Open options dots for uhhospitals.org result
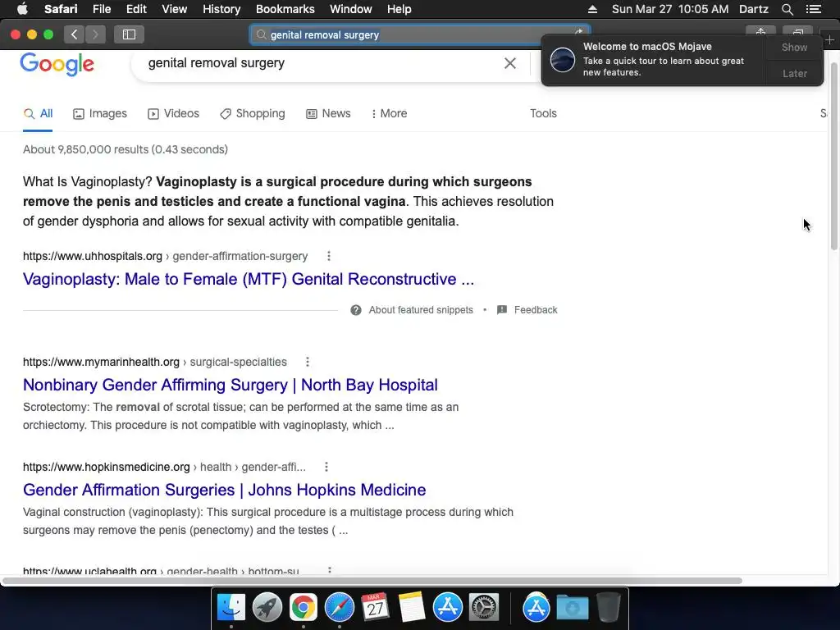Screen dimensions: 840x630 click(x=329, y=256)
